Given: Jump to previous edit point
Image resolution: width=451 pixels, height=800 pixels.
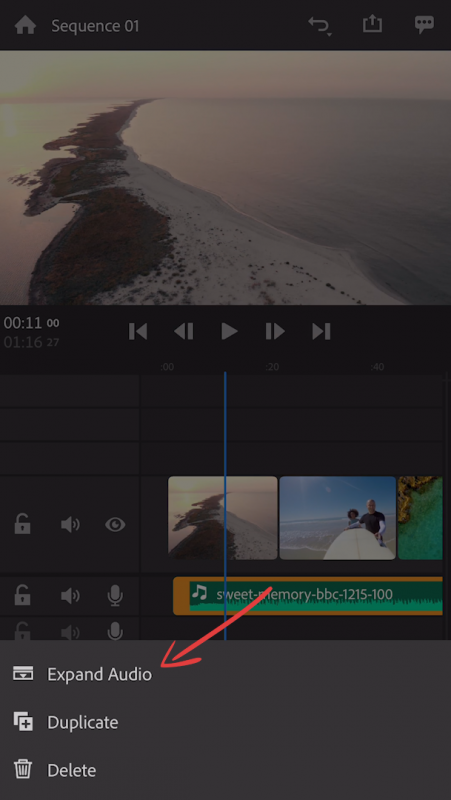Looking at the screenshot, I should point(138,332).
